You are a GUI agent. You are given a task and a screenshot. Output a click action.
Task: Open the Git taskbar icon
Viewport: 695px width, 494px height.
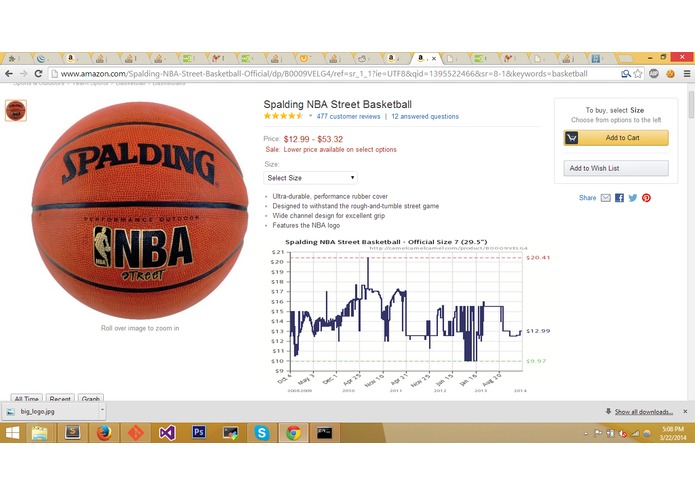click(x=136, y=433)
